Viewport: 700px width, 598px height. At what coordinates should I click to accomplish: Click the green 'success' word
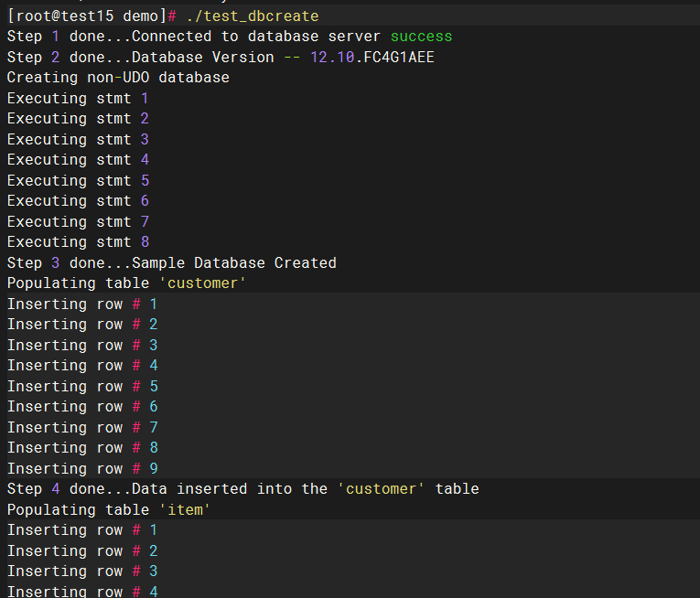421,37
